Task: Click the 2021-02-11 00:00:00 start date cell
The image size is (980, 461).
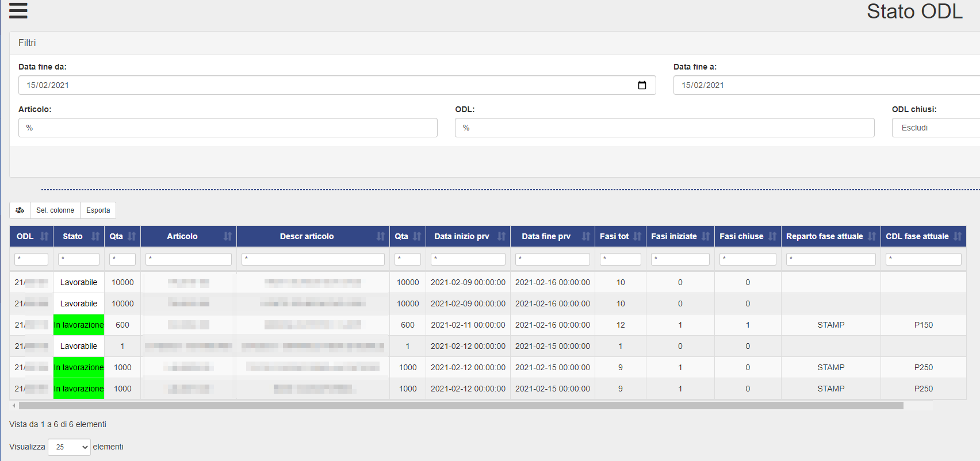Action: 468,325
